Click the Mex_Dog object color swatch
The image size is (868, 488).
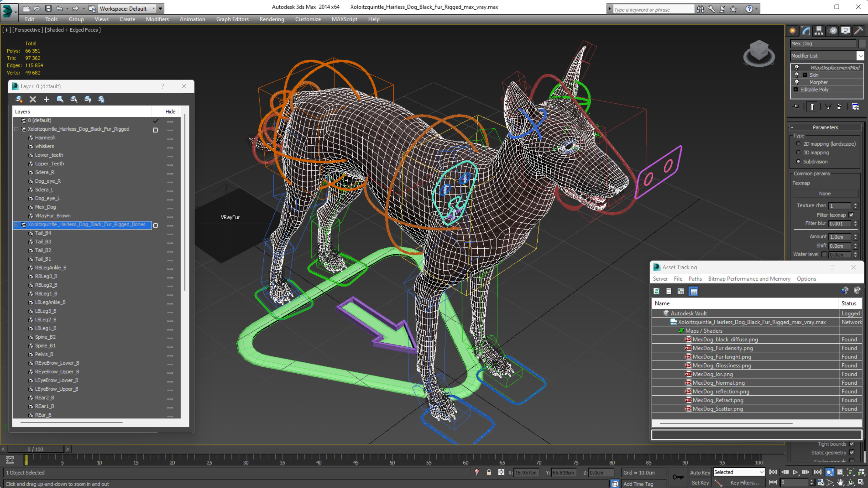[x=862, y=43]
